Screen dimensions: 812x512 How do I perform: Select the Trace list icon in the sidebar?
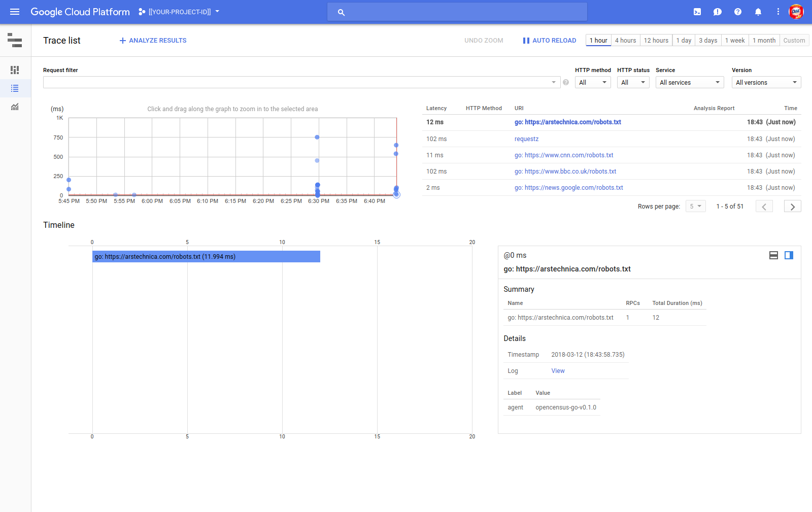coord(15,88)
